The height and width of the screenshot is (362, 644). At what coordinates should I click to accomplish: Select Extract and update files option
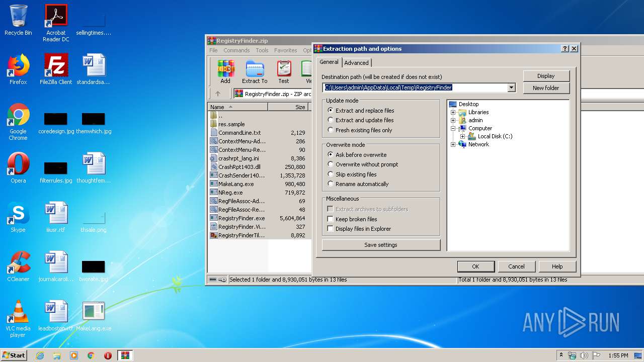click(x=360, y=120)
